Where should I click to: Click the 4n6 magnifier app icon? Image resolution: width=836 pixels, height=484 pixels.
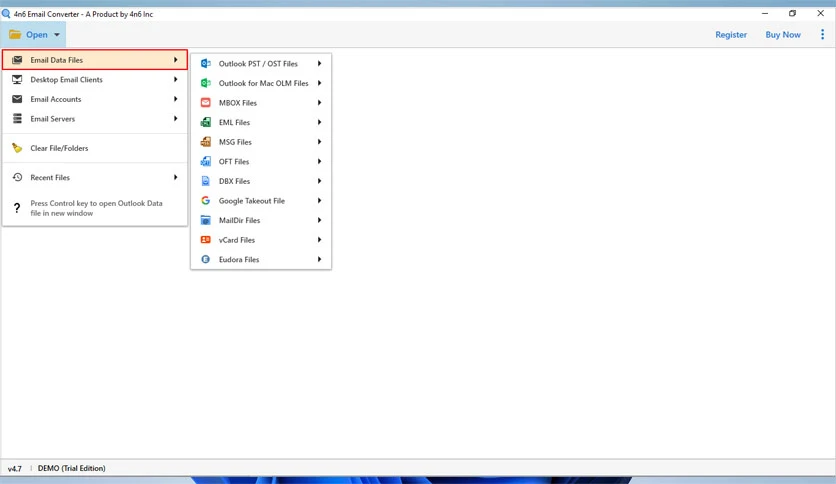(6, 14)
